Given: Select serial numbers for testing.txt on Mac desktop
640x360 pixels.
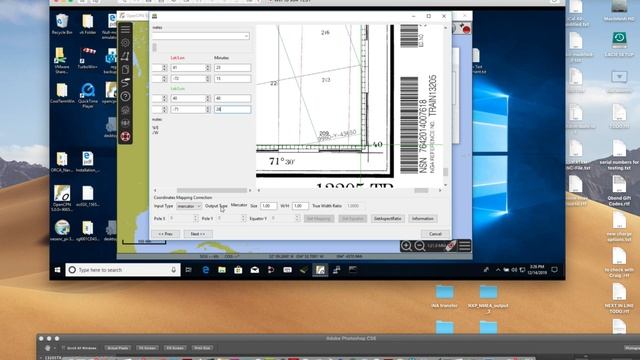Looking at the screenshot, I should tap(619, 156).
